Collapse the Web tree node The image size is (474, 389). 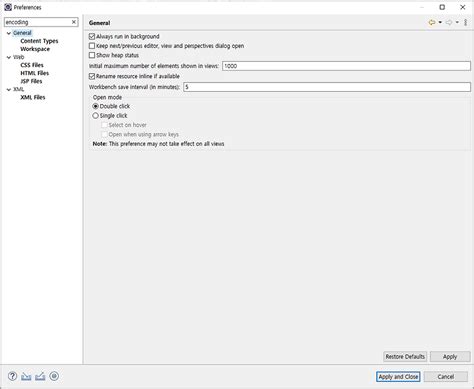coord(9,57)
